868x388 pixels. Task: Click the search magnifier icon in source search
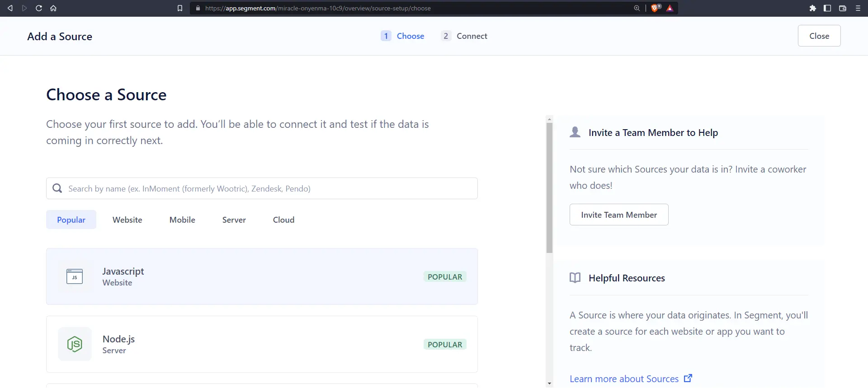(x=57, y=188)
